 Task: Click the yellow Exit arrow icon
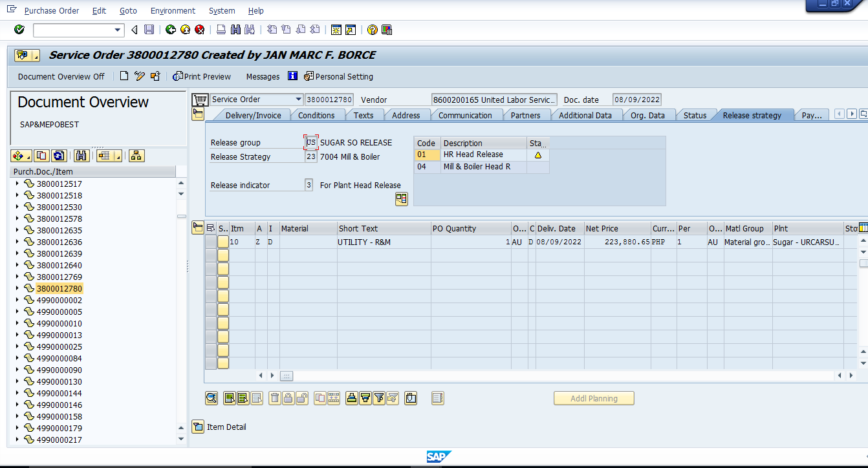click(186, 30)
